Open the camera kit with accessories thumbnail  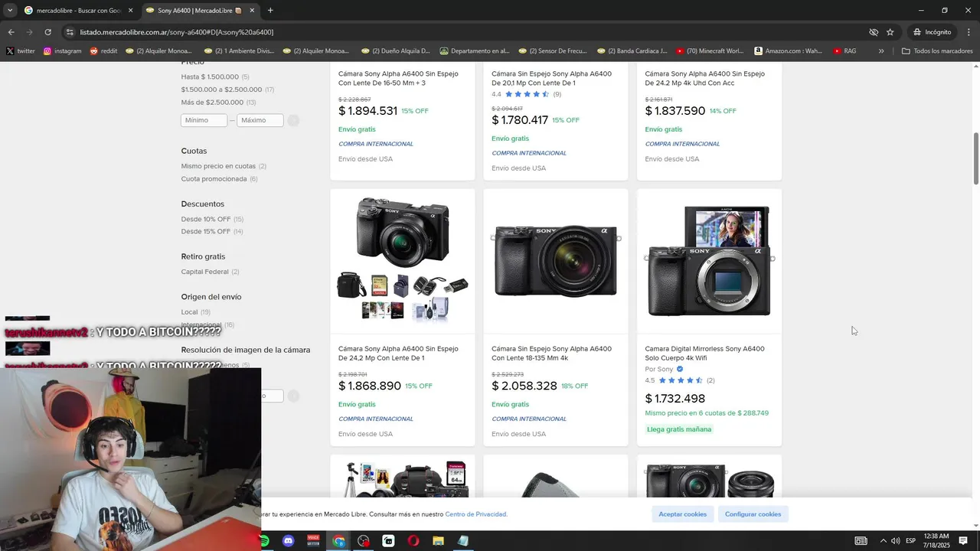(403, 260)
